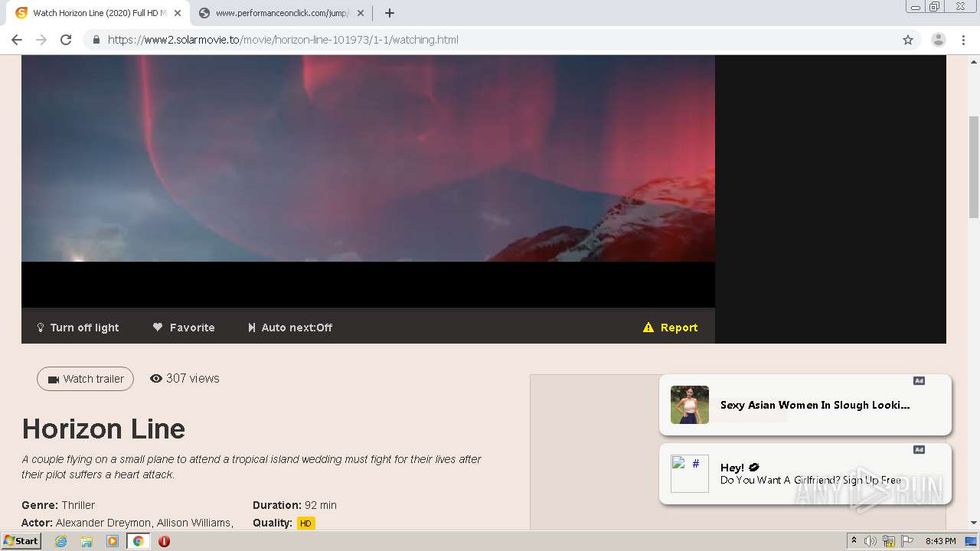980x551 pixels.
Task: Click the camera icon in Watch trailer
Action: click(54, 380)
